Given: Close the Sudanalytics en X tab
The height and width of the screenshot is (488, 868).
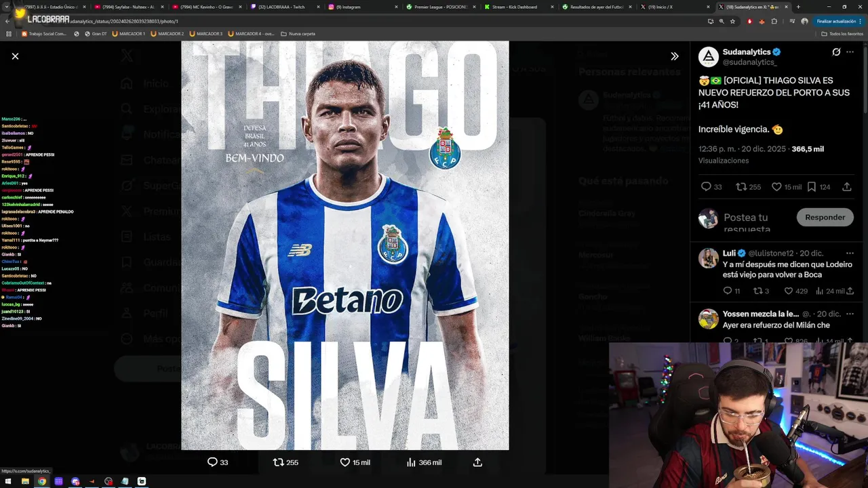Looking at the screenshot, I should coord(787,7).
